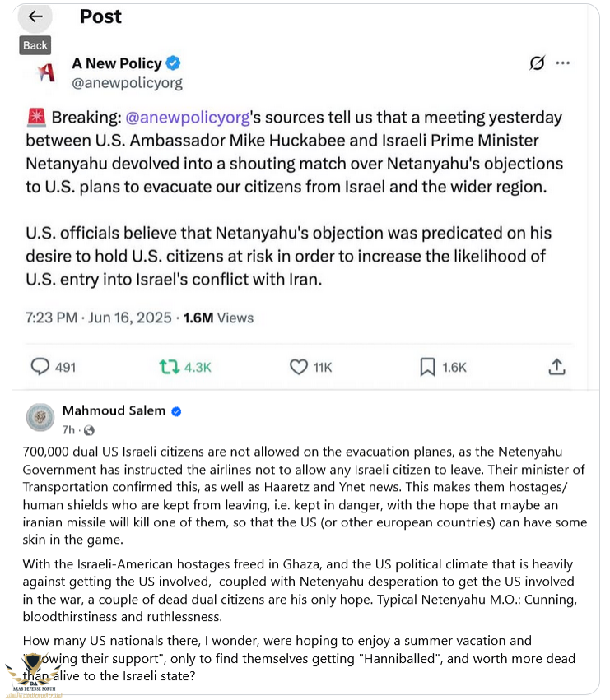Click the share upload icon
Viewport: 610px width, 700px height.
point(556,367)
